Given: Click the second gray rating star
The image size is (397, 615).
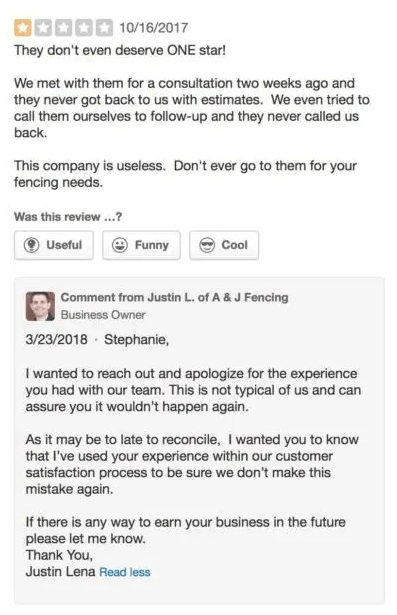Looking at the screenshot, I should (43, 28).
